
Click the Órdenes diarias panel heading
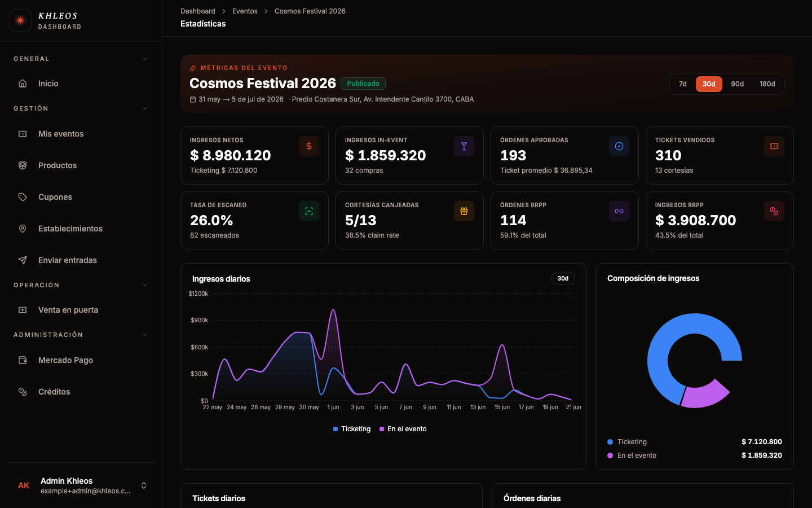532,498
